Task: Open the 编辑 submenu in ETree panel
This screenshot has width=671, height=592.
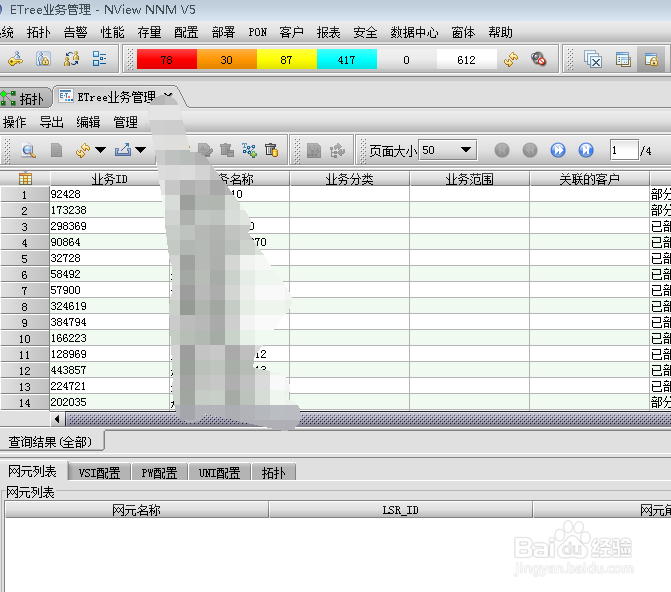Action: [88, 122]
